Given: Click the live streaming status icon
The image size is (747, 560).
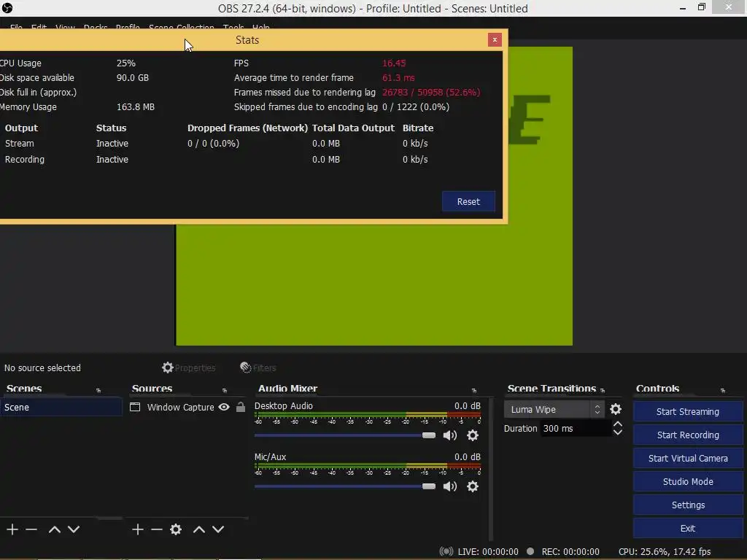Looking at the screenshot, I should pyautogui.click(x=446, y=551).
